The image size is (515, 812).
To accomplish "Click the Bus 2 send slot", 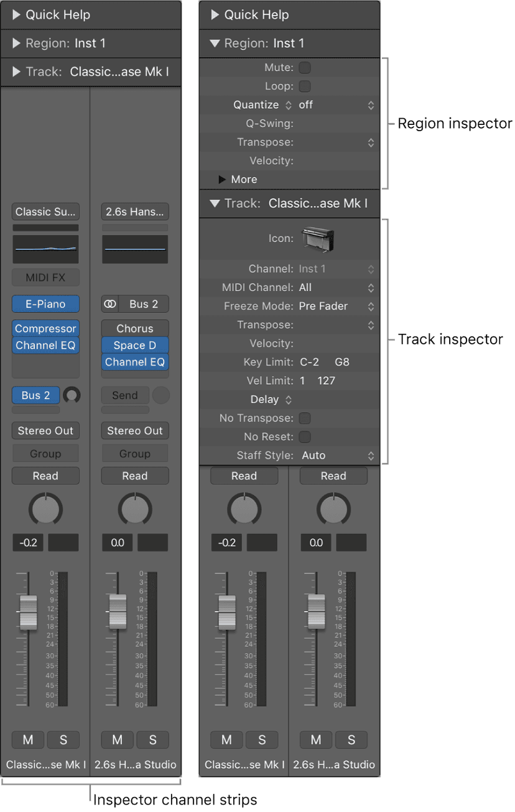I will 36,395.
